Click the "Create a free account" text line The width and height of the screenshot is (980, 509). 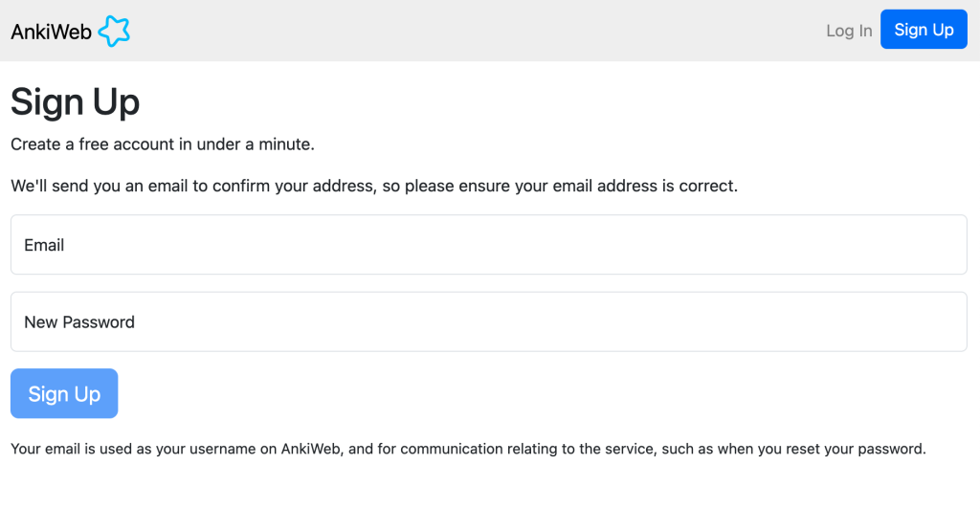pos(163,144)
